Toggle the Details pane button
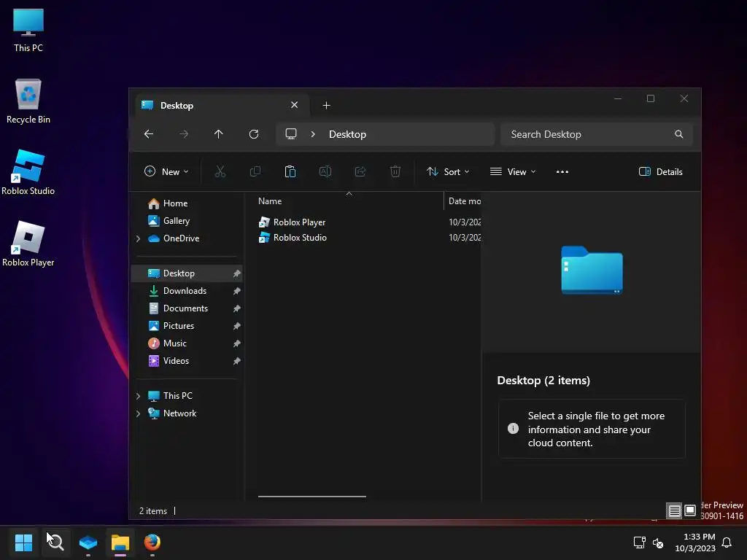This screenshot has height=560, width=747. [660, 172]
